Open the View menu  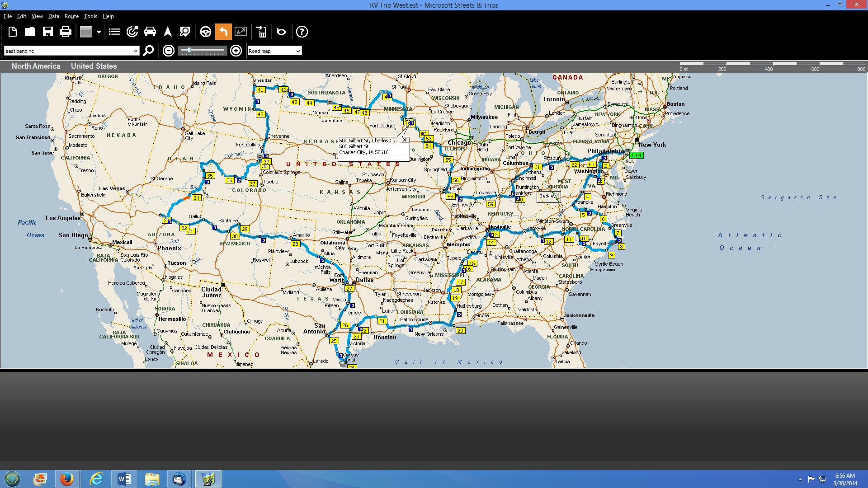(37, 16)
